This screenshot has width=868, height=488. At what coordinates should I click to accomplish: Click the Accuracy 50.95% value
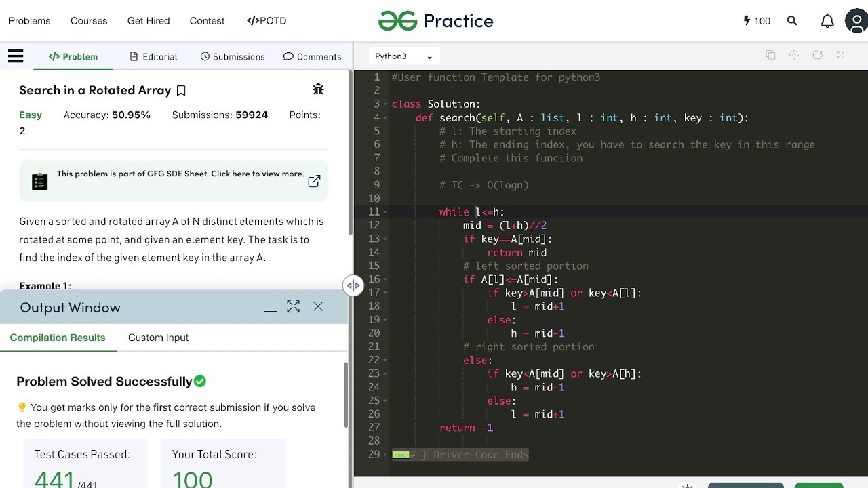click(131, 115)
